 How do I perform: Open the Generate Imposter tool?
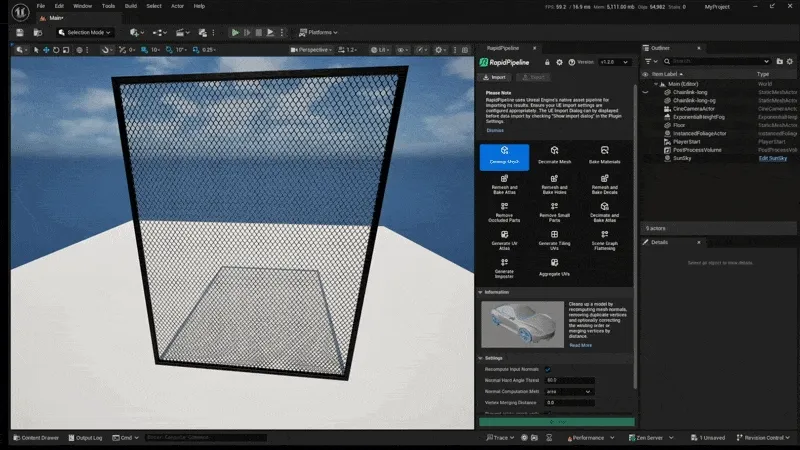click(x=504, y=268)
